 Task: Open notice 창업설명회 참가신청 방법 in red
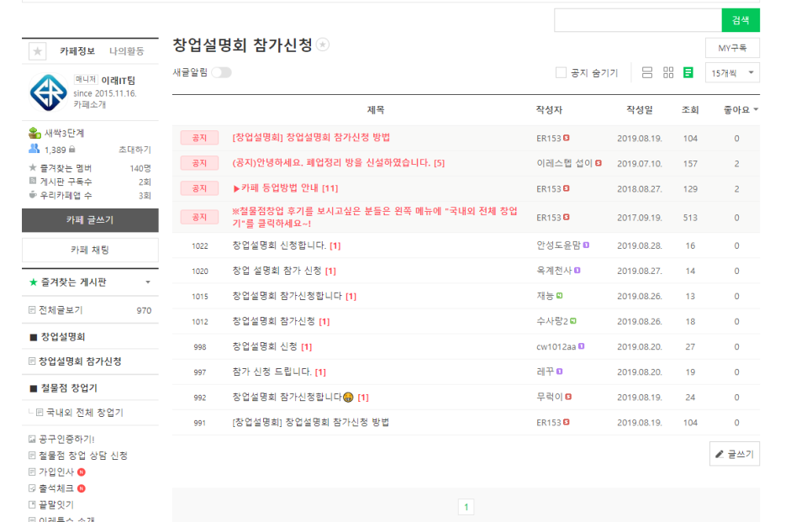click(311, 138)
